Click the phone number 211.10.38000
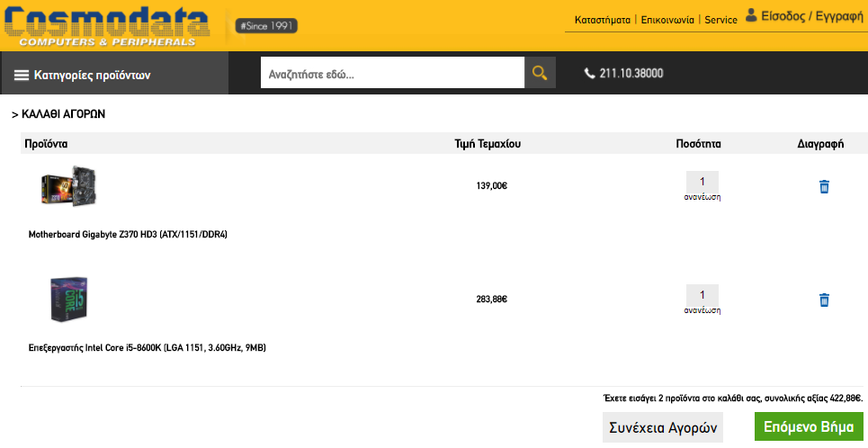 pos(631,73)
